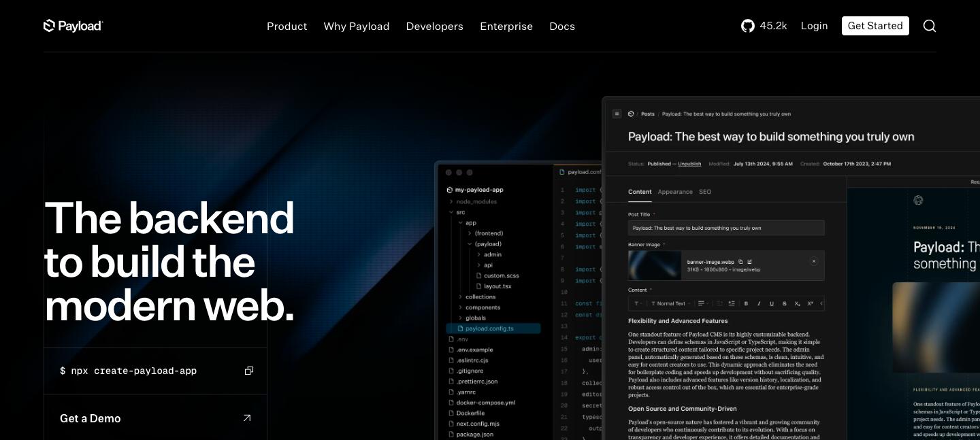Viewport: 980px width, 440px height.
Task: Open docker-compose.yml in file tree
Action: click(x=486, y=403)
